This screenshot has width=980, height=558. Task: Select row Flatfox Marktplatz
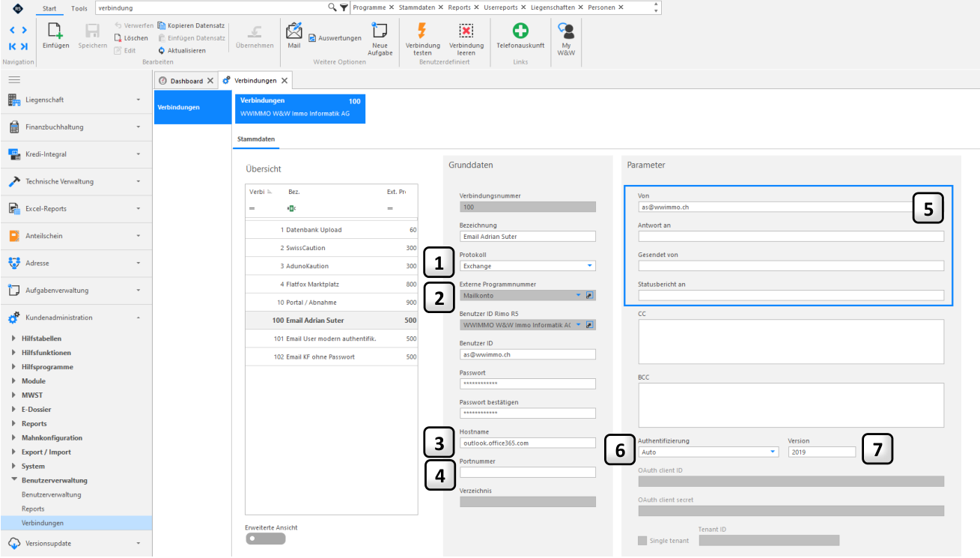tap(332, 285)
